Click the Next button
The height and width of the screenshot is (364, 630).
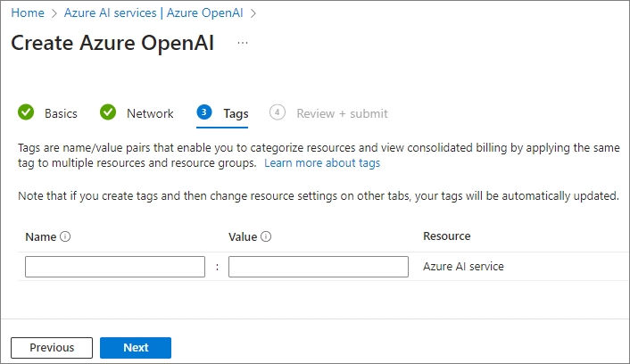point(136,348)
